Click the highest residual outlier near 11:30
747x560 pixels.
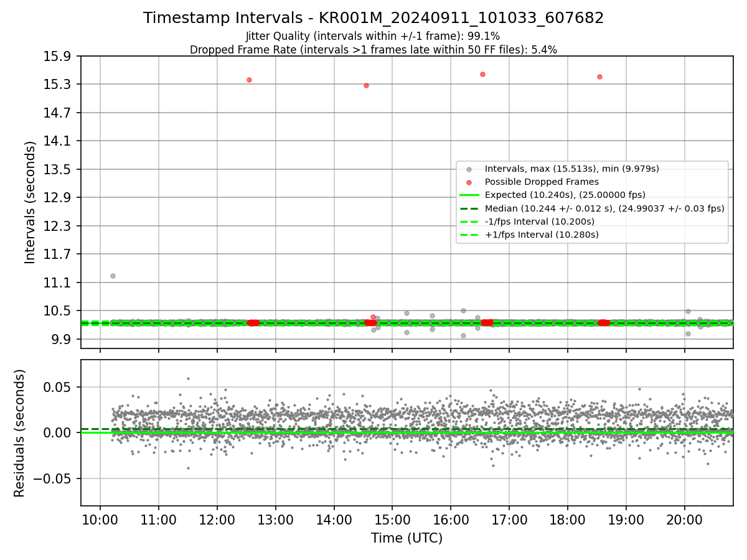coord(188,378)
